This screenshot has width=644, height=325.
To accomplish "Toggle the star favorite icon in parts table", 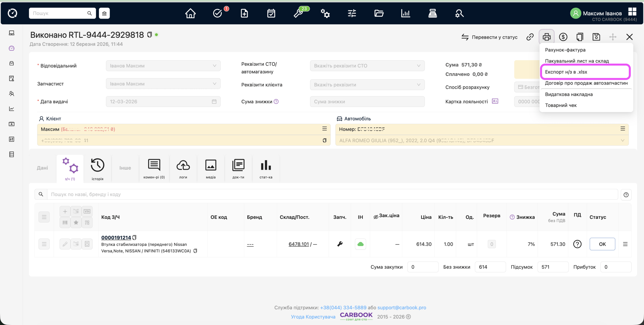I will [x=76, y=222].
